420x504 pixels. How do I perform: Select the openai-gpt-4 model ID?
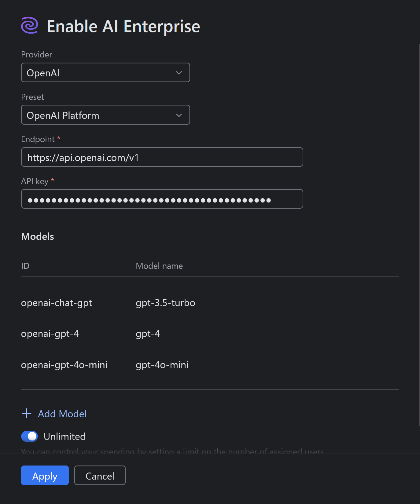pos(50,334)
